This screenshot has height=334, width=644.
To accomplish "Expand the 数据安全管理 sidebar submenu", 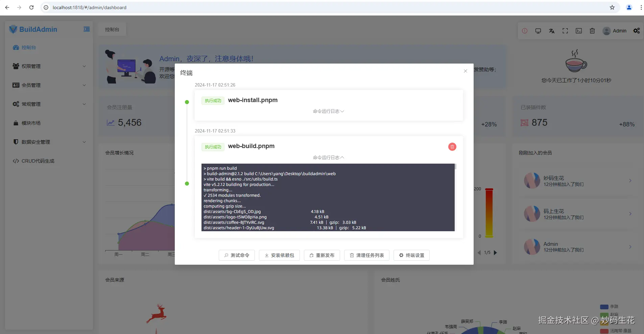I will [49, 142].
